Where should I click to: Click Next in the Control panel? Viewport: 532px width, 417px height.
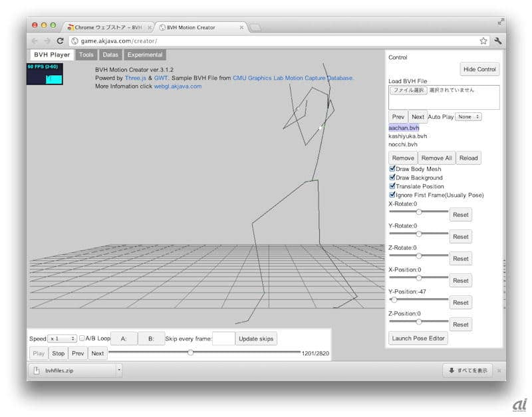pyautogui.click(x=418, y=116)
